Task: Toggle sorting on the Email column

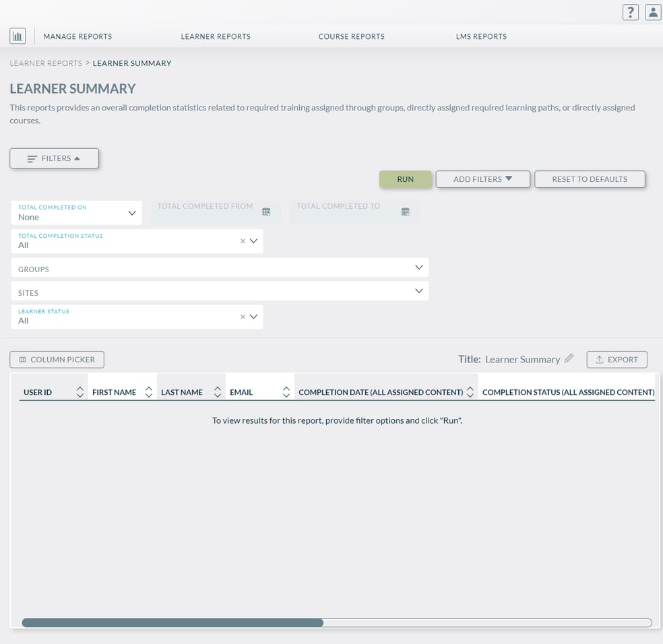Action: tap(286, 391)
